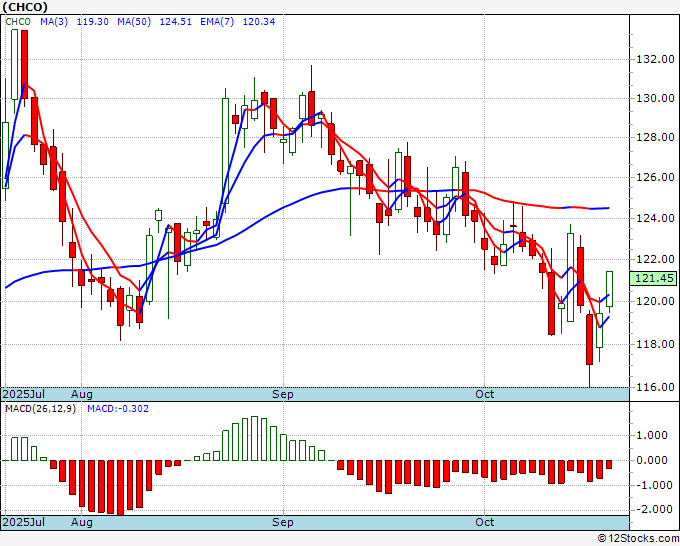680x546 pixels.
Task: Click the 116.00 price axis label
Action: click(x=655, y=387)
